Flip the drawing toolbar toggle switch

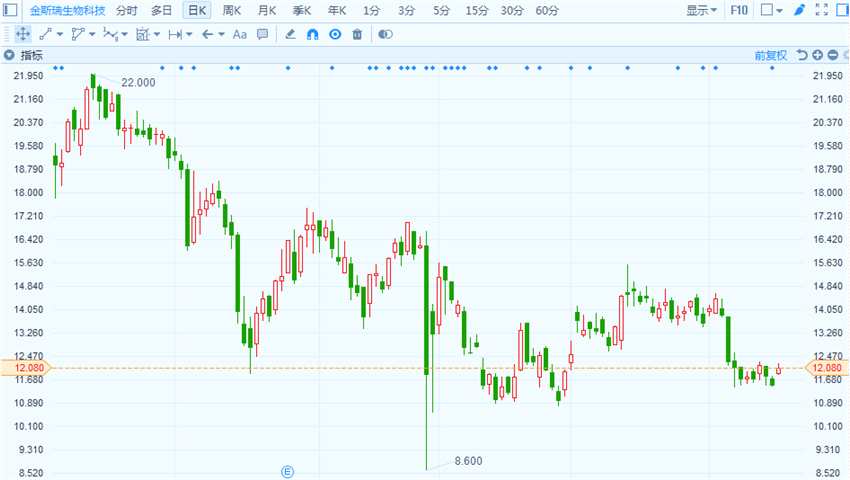pos(385,34)
